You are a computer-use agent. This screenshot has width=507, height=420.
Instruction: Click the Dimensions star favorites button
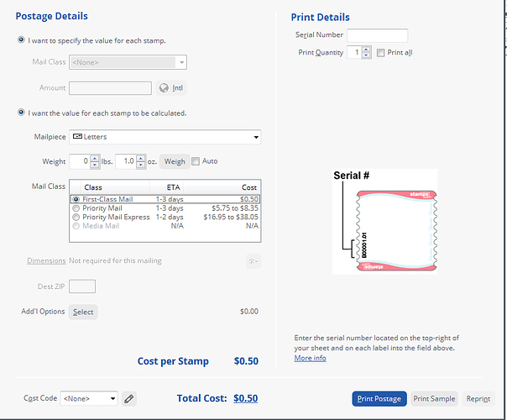252,261
